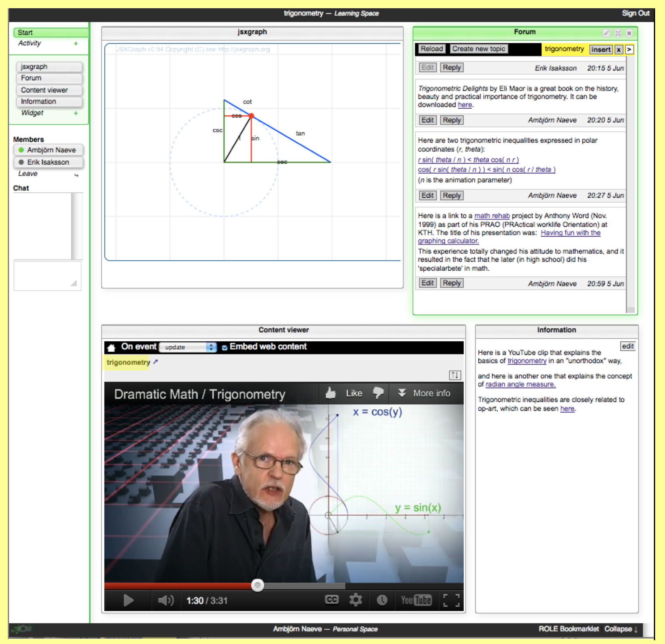The image size is (665, 644).
Task: Play the Dramatic Math video
Action: [128, 600]
